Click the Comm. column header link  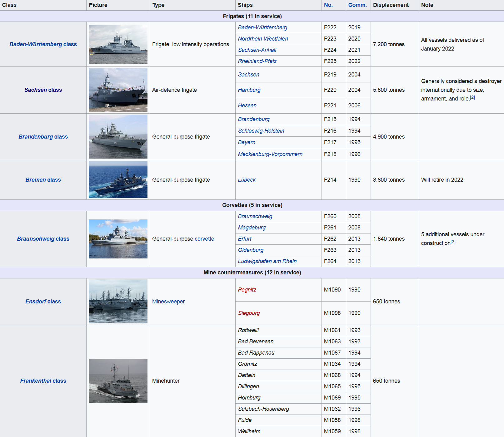click(357, 5)
